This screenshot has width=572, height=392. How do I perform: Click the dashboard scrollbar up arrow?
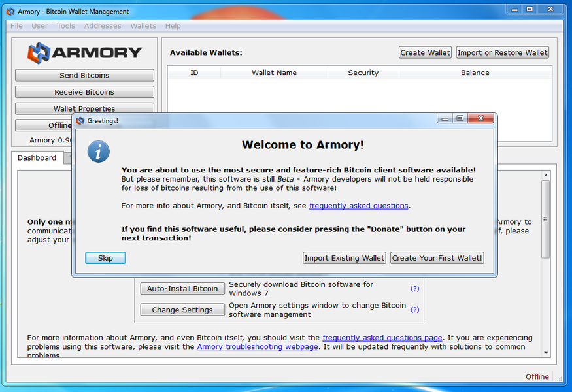(x=546, y=175)
